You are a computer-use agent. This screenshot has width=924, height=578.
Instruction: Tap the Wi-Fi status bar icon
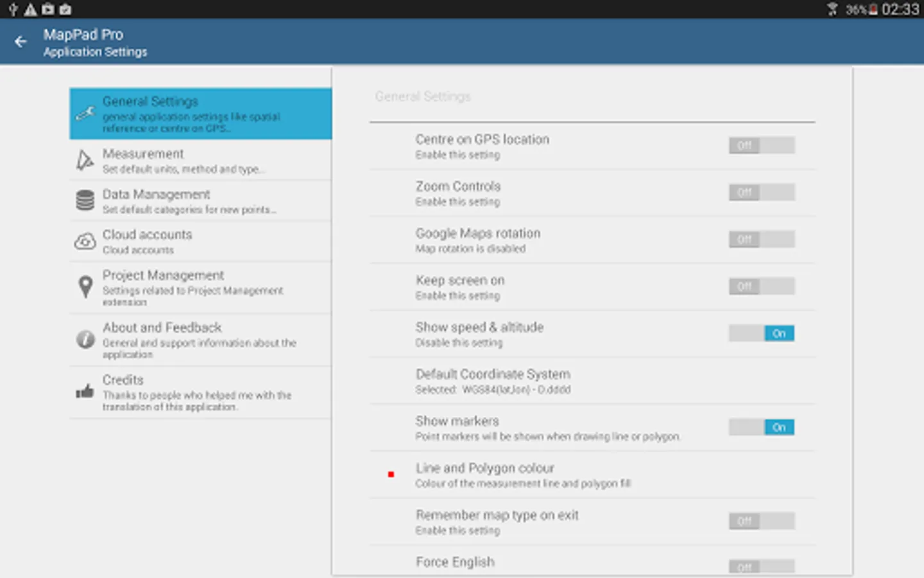(x=832, y=9)
